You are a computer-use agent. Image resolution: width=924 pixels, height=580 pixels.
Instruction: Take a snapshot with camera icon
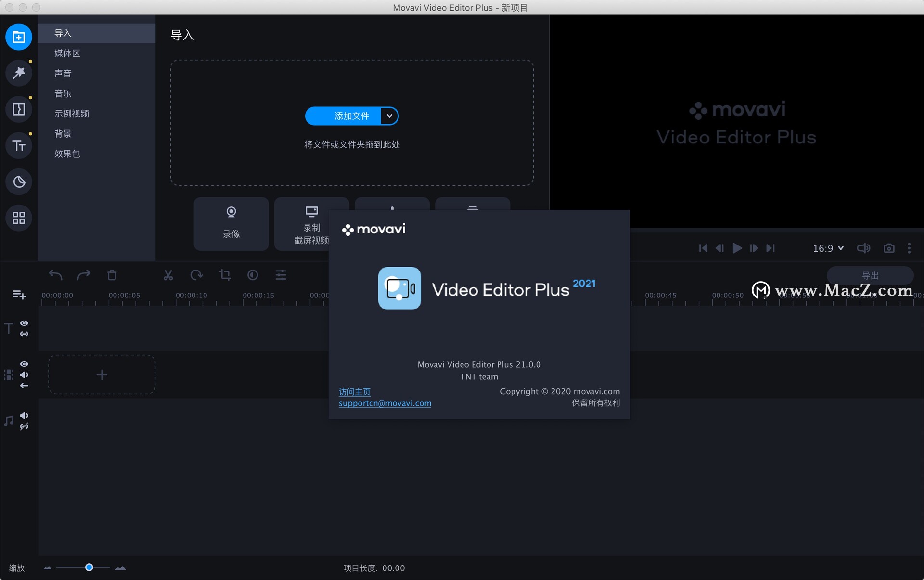889,248
